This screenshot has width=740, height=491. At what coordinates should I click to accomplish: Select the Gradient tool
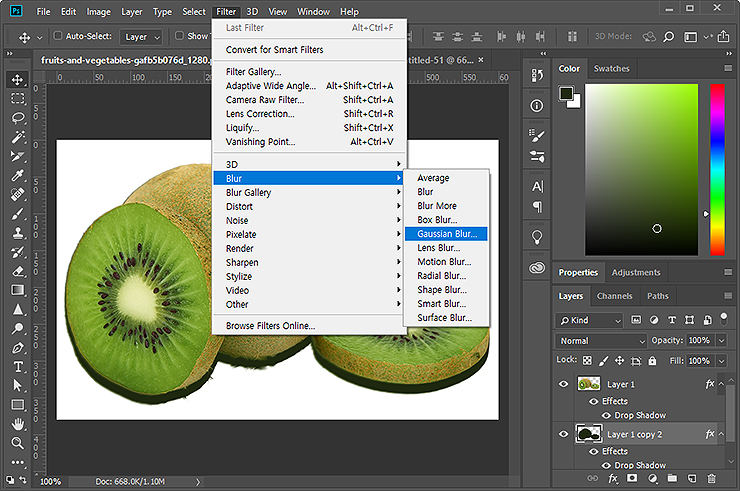[x=17, y=290]
